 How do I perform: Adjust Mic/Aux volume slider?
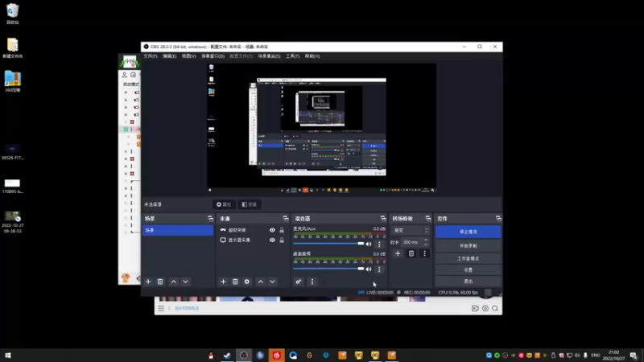click(x=328, y=244)
